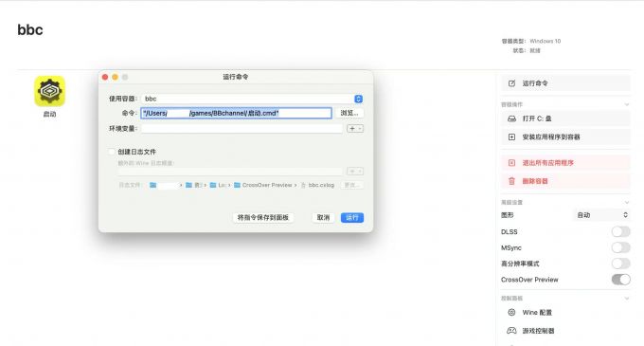
Task: Open the 启动 launcher icon
Action: click(49, 91)
